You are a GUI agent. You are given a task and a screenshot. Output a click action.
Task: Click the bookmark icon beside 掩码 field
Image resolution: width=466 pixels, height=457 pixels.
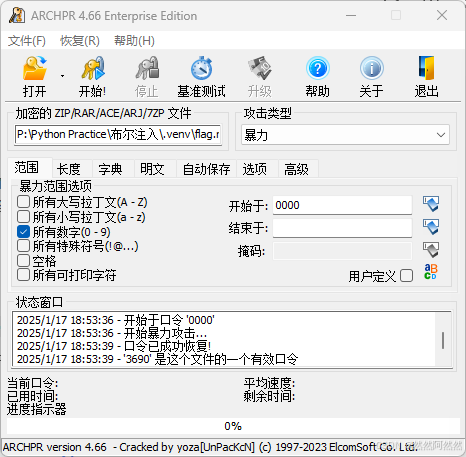pos(431,250)
